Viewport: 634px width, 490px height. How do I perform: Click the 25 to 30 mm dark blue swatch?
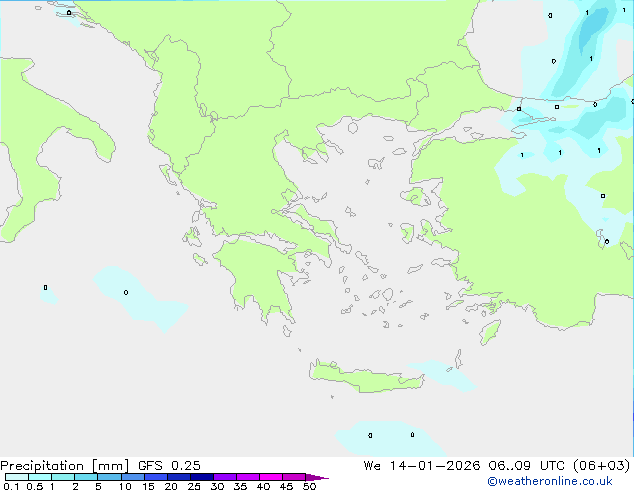[x=202, y=477]
